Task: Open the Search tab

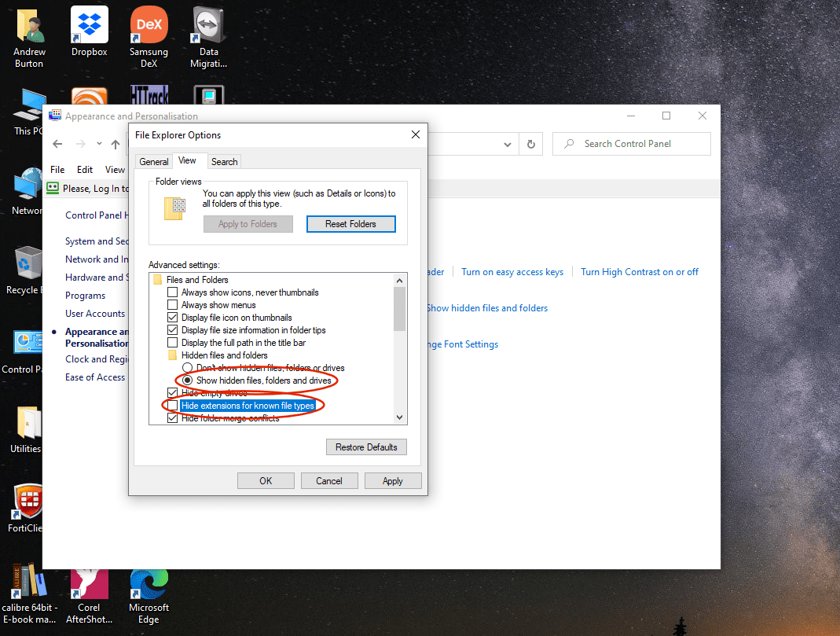Action: coord(224,160)
